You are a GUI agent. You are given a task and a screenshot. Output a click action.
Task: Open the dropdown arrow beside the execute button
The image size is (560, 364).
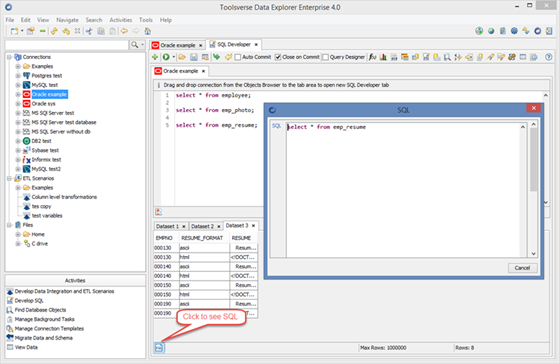point(174,57)
